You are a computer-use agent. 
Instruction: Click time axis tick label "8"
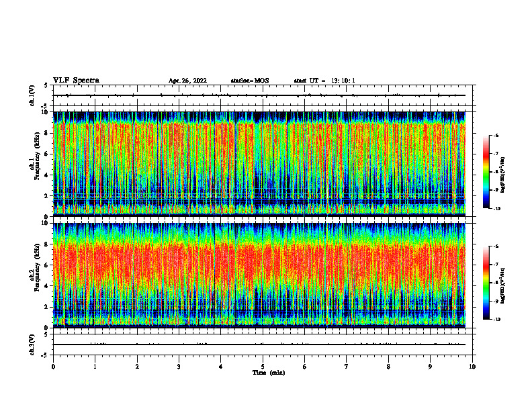(388, 367)
